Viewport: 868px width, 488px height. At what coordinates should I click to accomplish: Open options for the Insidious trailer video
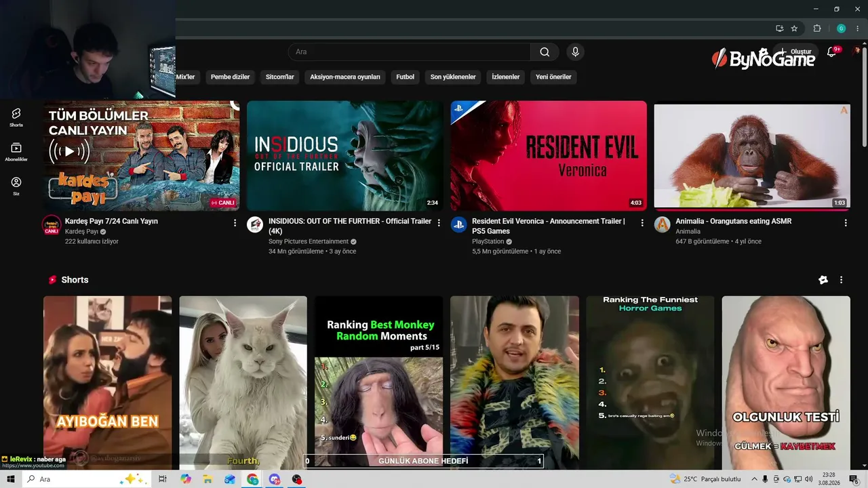[439, 222]
